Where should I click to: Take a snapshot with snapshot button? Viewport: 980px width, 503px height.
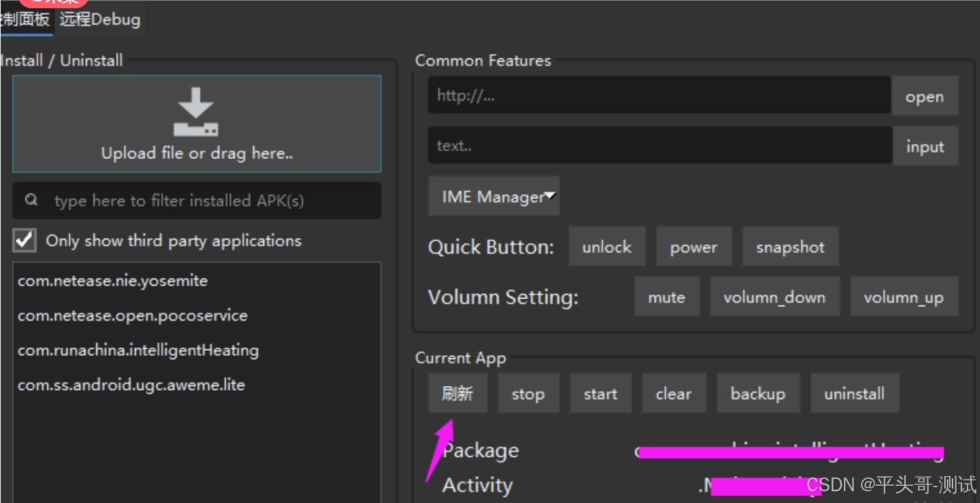point(790,247)
